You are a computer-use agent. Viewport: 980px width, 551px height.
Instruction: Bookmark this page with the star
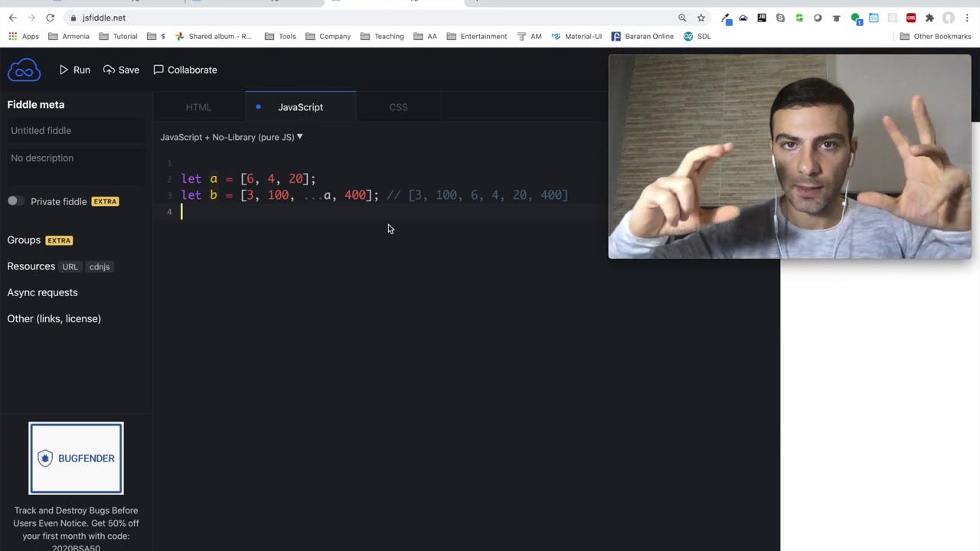(x=701, y=18)
